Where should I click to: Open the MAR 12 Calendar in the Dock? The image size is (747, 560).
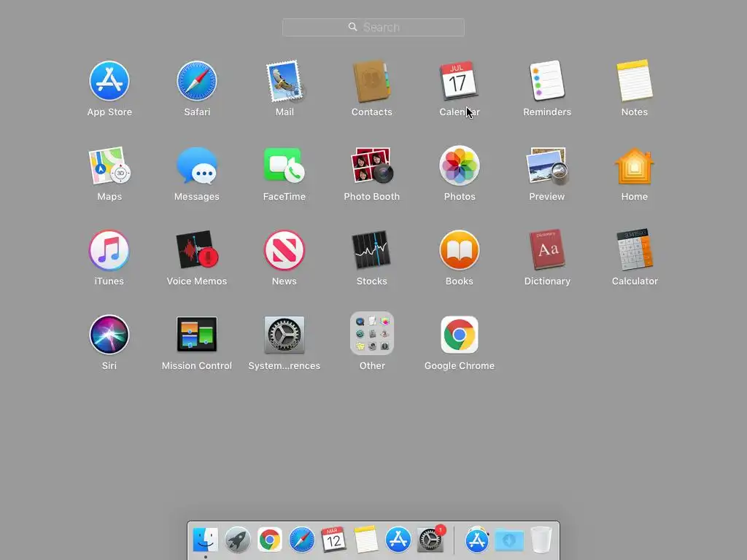(x=333, y=540)
